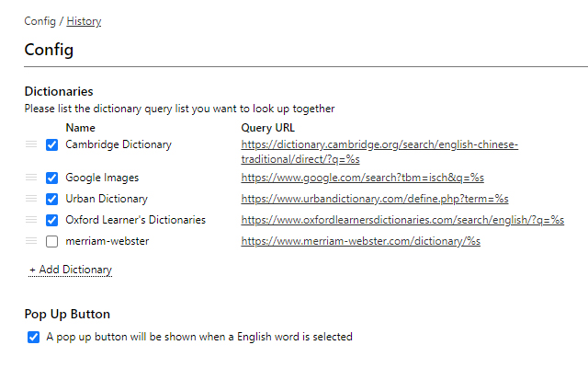
Task: Click the Name column header
Action: coord(80,128)
